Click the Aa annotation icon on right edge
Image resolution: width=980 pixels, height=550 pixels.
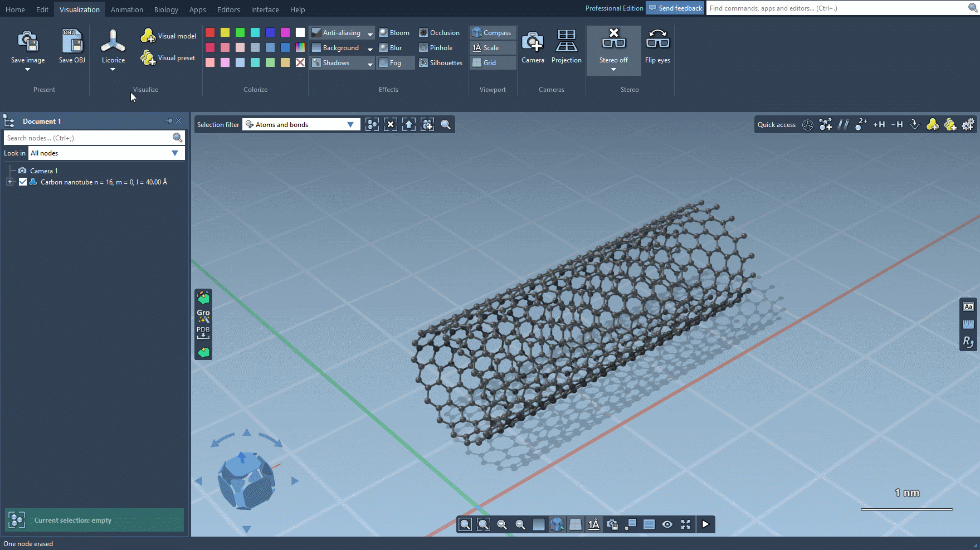pyautogui.click(x=968, y=307)
